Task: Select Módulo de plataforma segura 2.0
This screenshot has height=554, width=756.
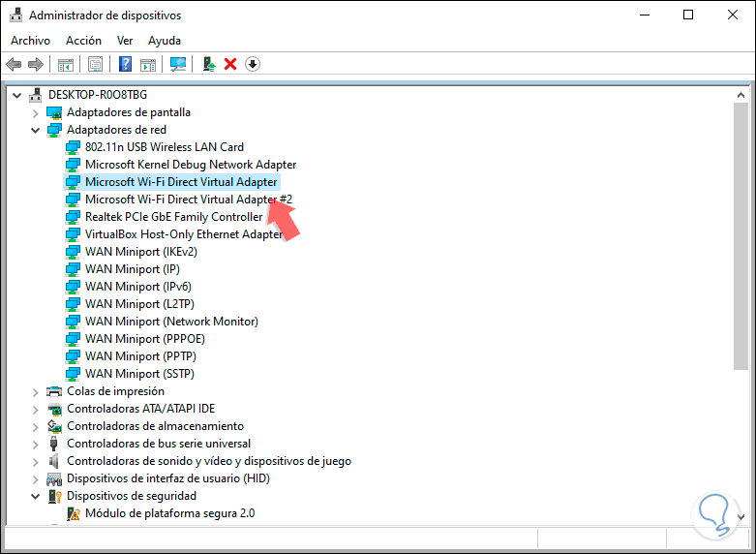Action: (169, 513)
